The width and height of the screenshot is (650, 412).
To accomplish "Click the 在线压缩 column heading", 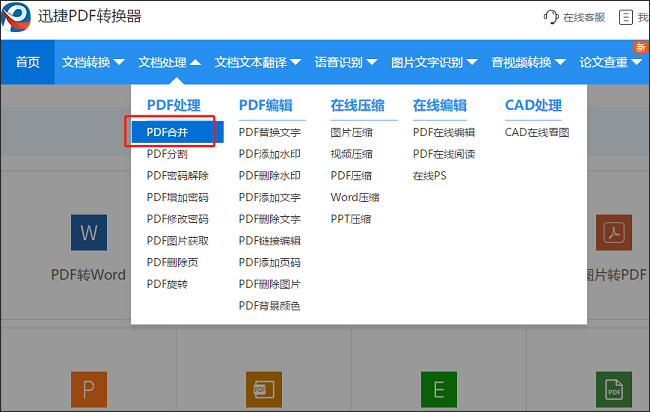I will [357, 105].
